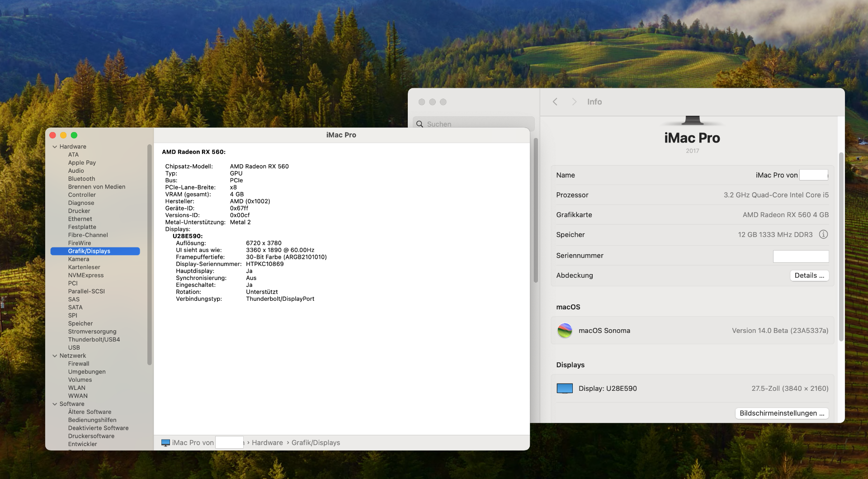Click the forward arrow in Info window

(x=574, y=102)
